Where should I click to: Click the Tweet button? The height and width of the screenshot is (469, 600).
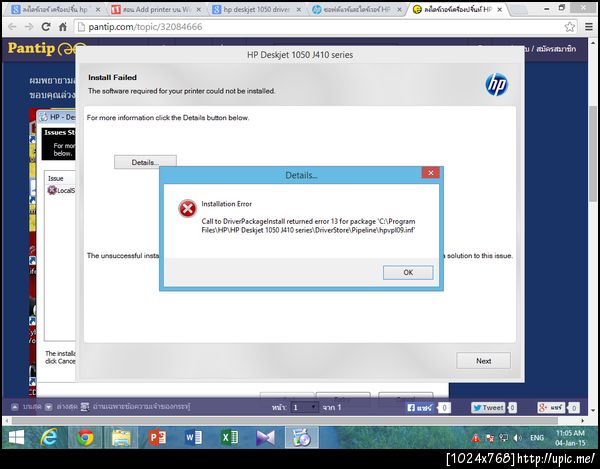(488, 408)
